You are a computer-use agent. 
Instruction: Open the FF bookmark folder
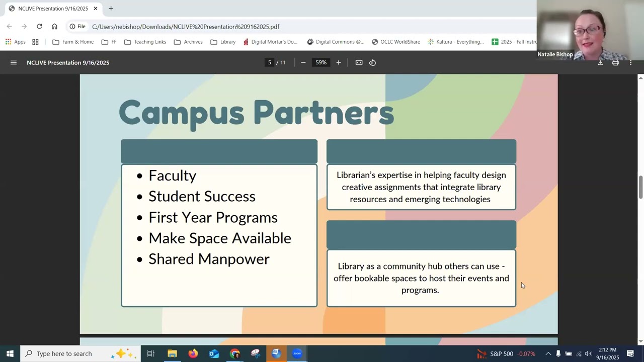(109, 42)
